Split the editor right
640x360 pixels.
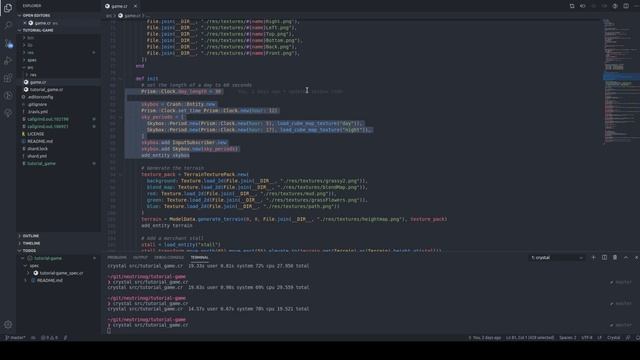point(626,6)
